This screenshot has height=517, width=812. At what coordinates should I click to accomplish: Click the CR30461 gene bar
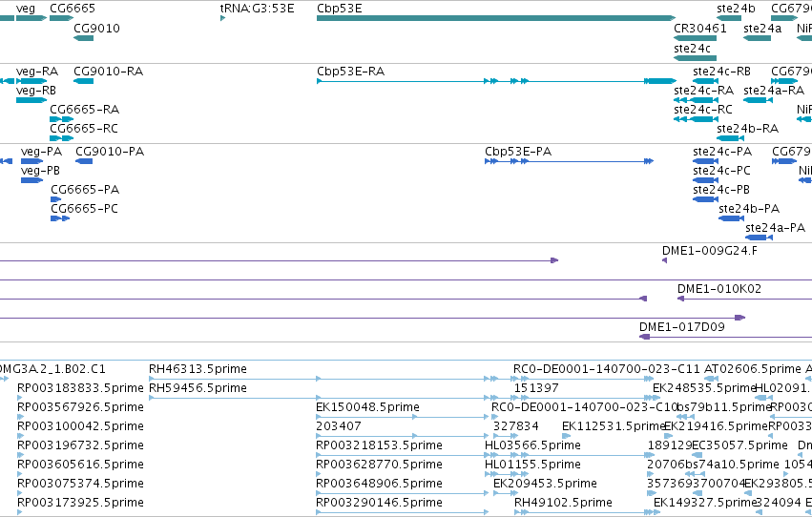[x=695, y=38]
